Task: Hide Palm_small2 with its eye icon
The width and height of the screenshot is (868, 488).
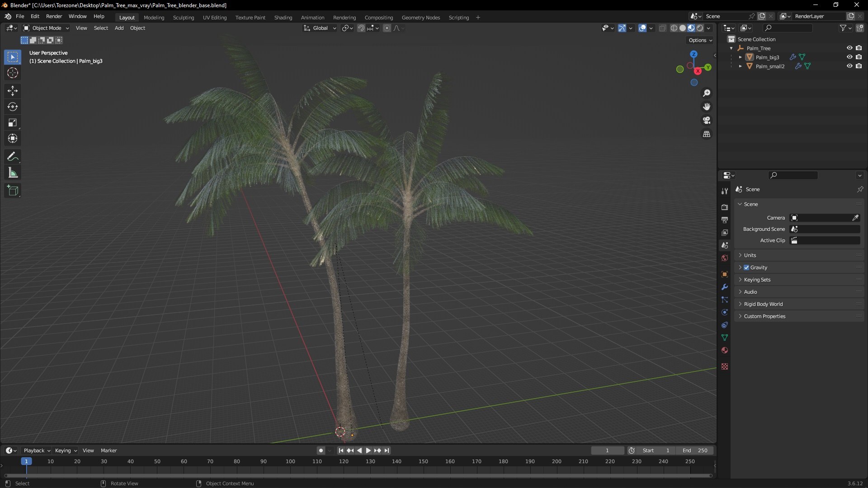Action: click(849, 66)
